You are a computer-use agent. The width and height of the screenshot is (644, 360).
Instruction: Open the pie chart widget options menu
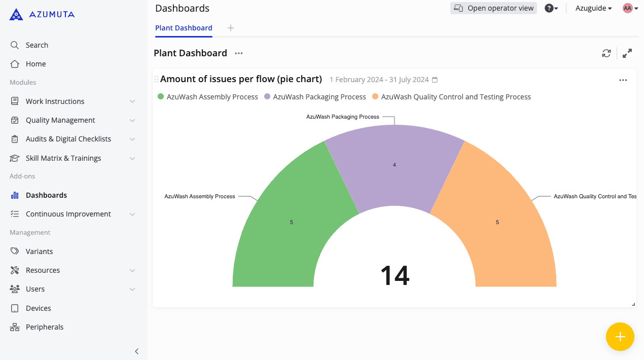coord(623,80)
